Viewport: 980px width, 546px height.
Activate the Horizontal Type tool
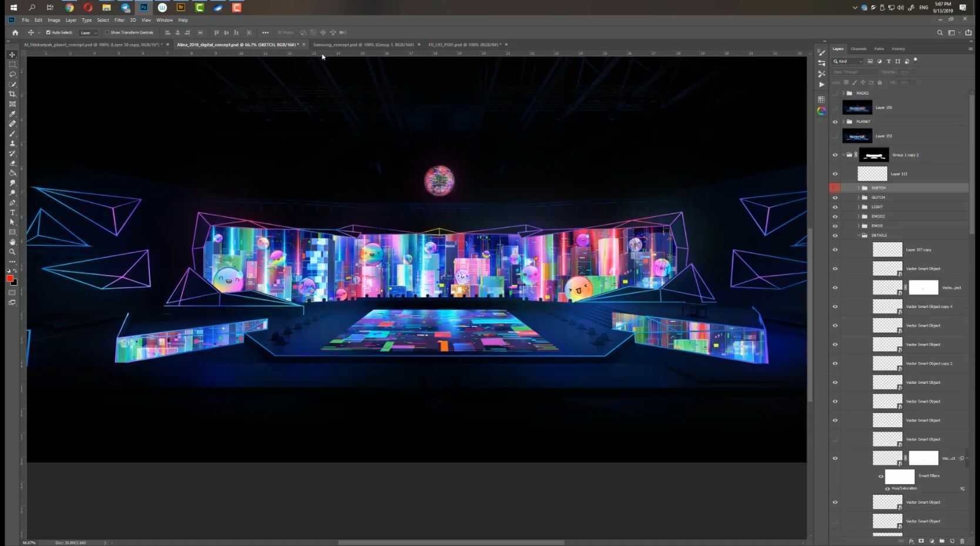[x=12, y=213]
